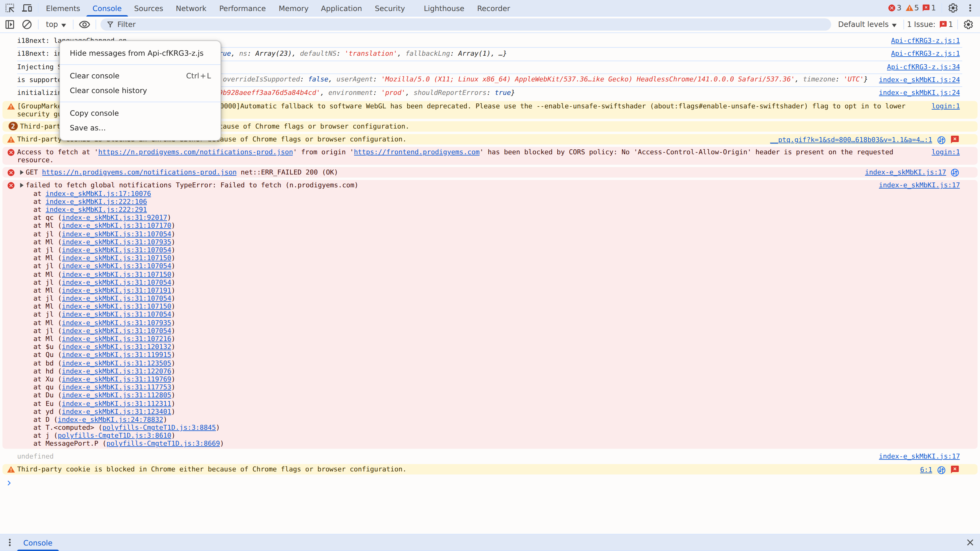The height and width of the screenshot is (551, 980).
Task: Switch to the Elements tab
Action: pos(63,8)
